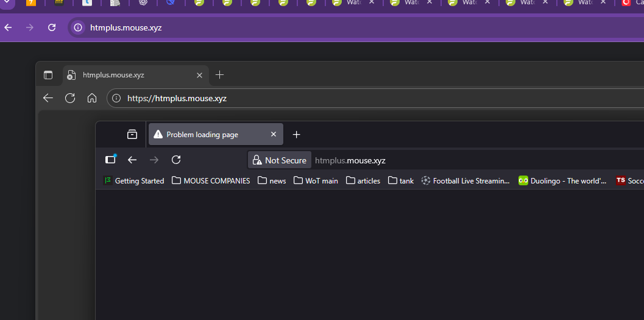Click the 'Not Secure' connection badge

coord(279,160)
